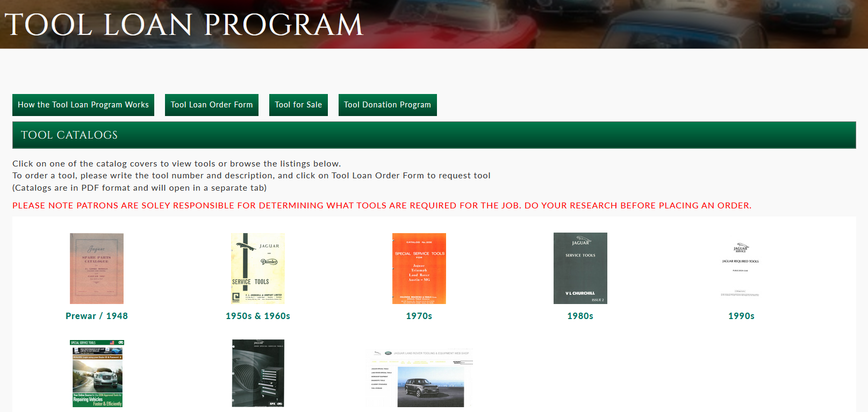Screen dimensions: 868x412
Task: Open the white Jaguar Required Tools cover
Action: pyautogui.click(x=741, y=268)
